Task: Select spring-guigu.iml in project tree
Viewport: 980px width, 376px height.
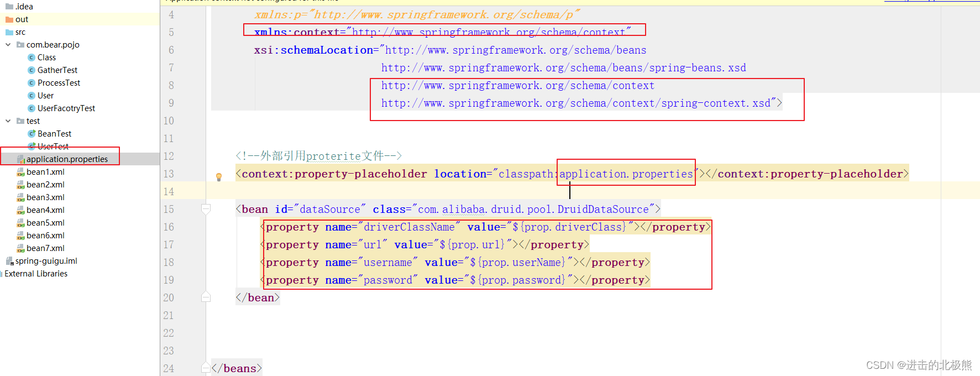Action: pos(46,261)
